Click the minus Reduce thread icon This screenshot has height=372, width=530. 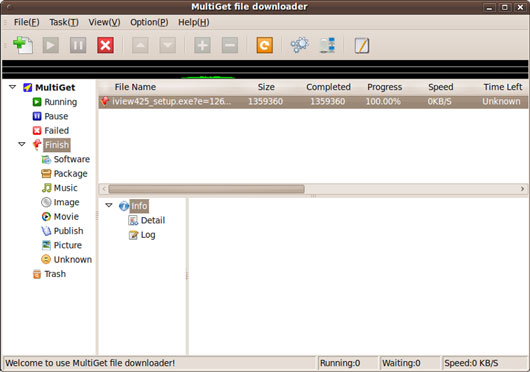point(230,45)
